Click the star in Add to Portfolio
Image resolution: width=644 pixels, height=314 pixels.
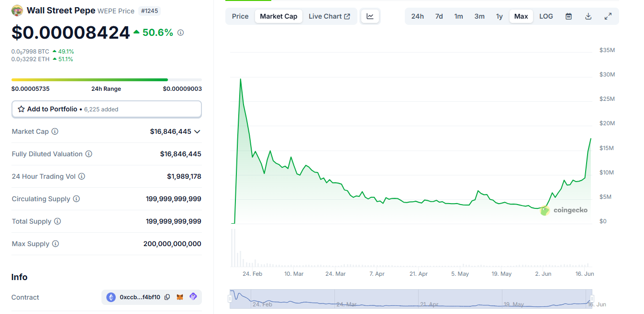[x=21, y=109]
